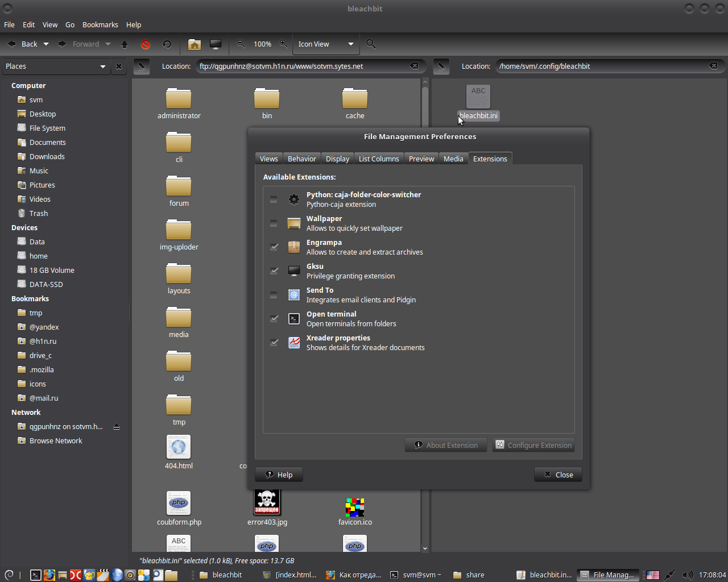
Task: Toggle right pane location edit pencil icon
Action: (441, 66)
